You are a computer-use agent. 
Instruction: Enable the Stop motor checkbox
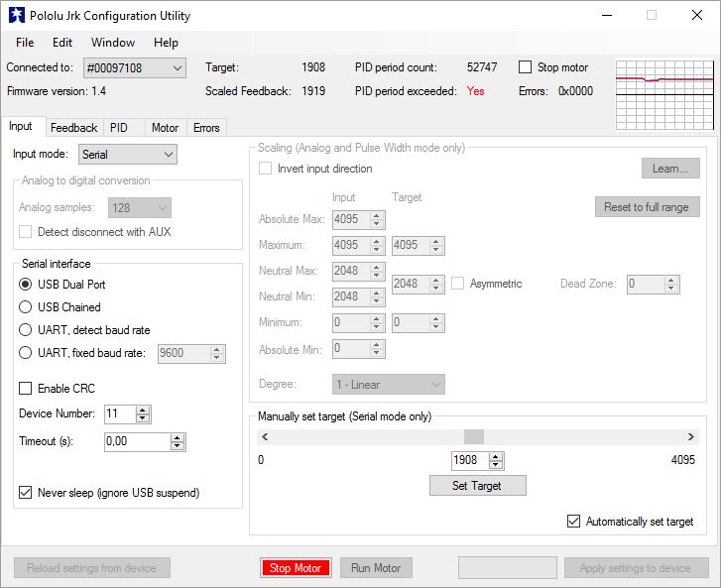526,67
